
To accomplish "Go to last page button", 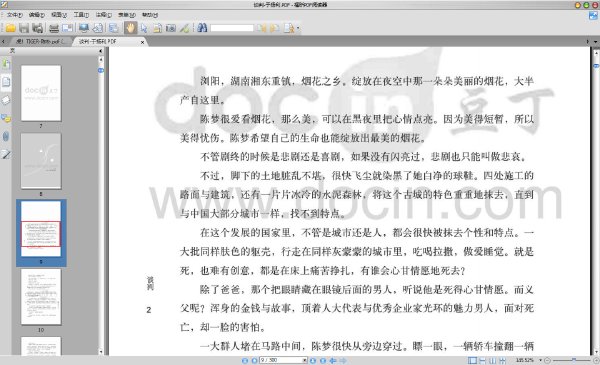I will 323,360.
